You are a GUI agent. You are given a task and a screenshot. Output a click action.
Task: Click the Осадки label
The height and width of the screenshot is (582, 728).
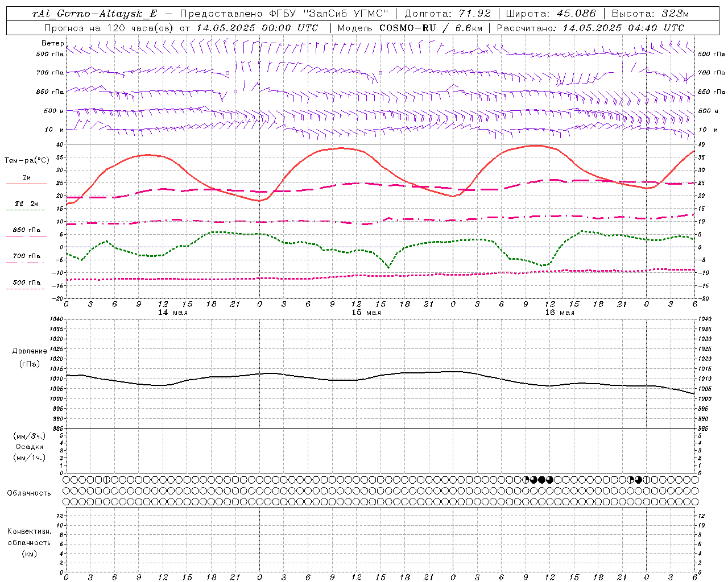click(30, 447)
